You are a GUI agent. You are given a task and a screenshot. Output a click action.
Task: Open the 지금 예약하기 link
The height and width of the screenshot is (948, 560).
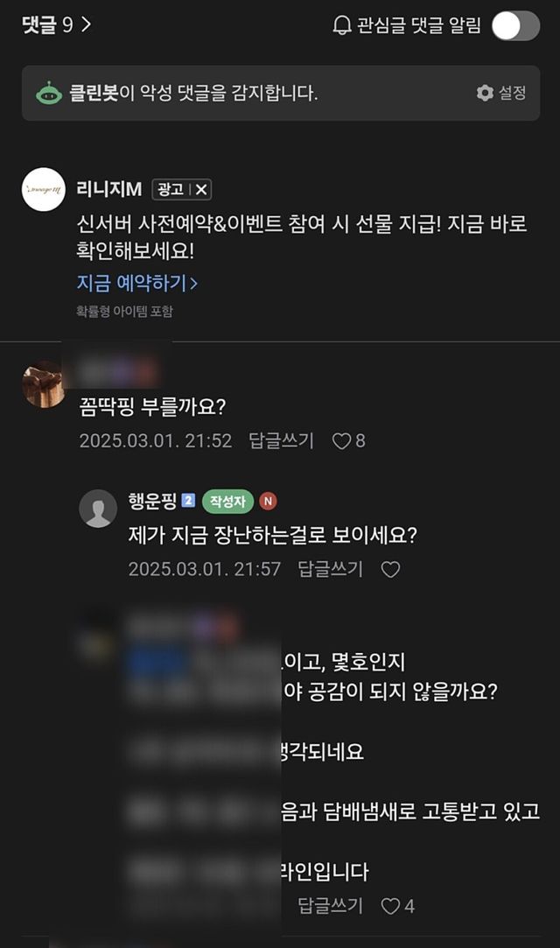[136, 283]
